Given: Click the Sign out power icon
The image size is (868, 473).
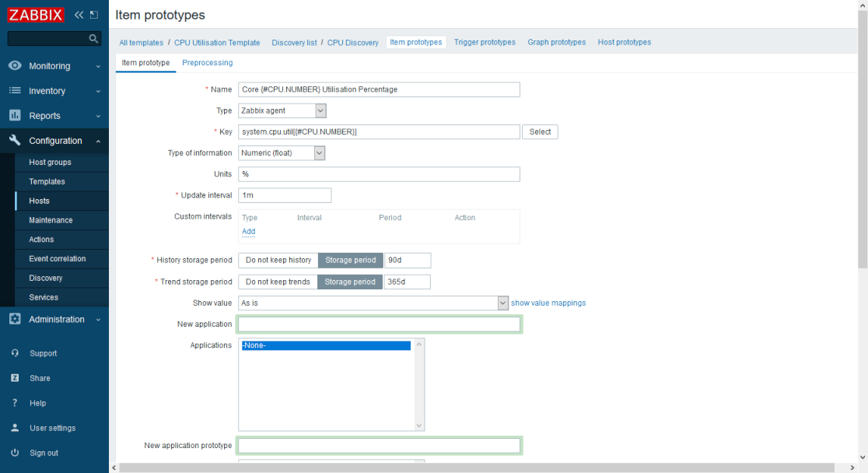Looking at the screenshot, I should [15, 453].
